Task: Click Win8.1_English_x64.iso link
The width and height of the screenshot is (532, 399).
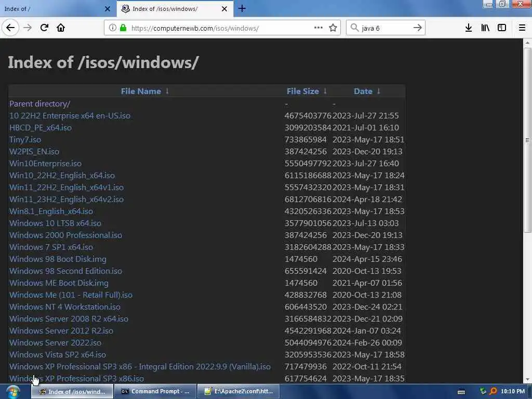Action: coord(51,211)
